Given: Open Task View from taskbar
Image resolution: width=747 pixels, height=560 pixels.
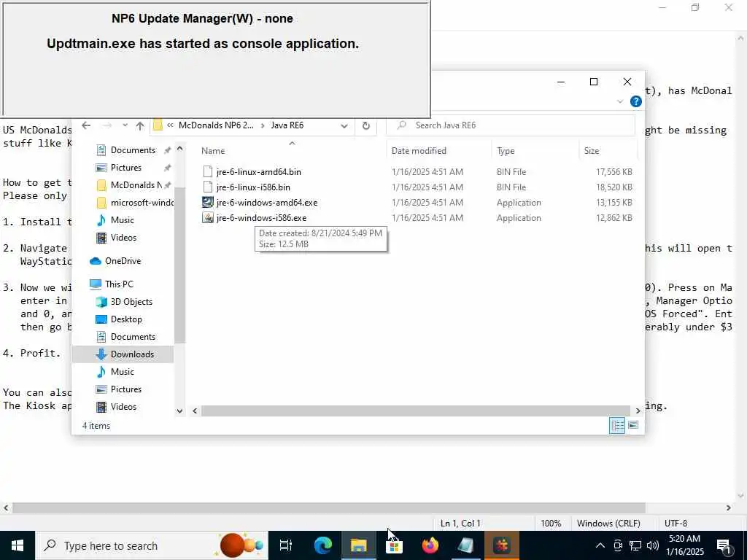Looking at the screenshot, I should [286, 545].
